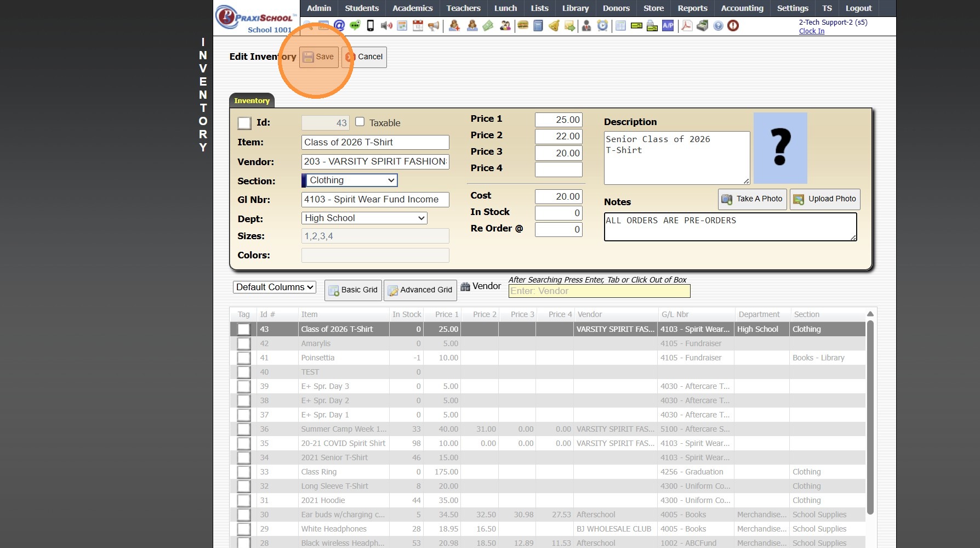The width and height of the screenshot is (980, 548).
Task: Open the Accounting menu
Action: (x=742, y=8)
